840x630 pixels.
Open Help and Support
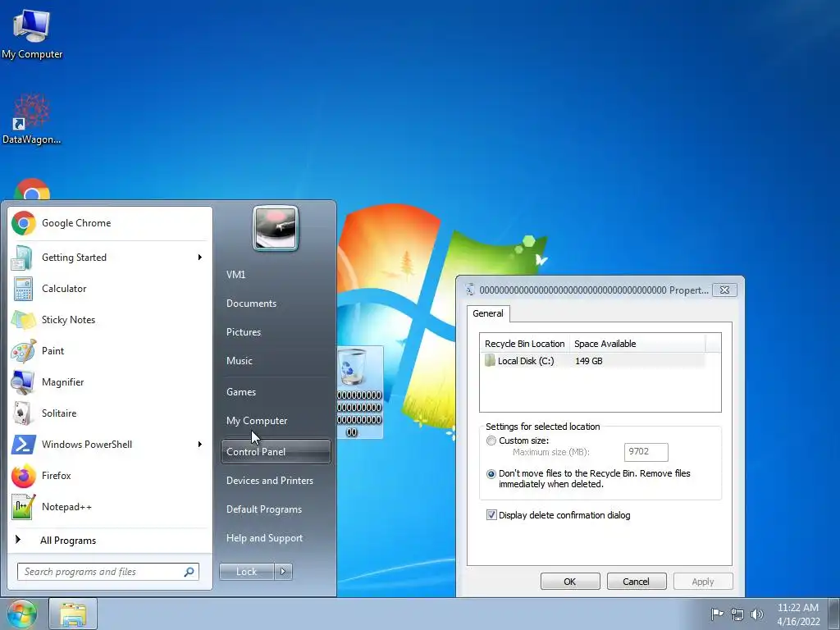click(x=264, y=538)
